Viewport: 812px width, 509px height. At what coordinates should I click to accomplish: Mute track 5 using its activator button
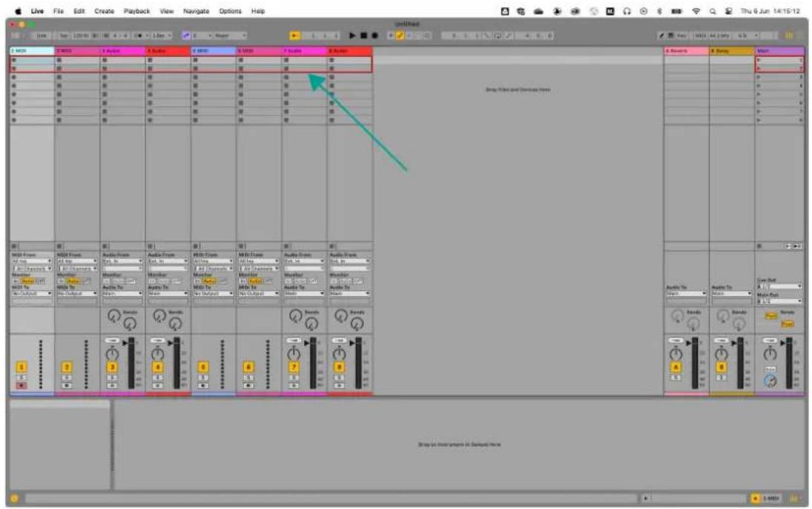point(203,367)
